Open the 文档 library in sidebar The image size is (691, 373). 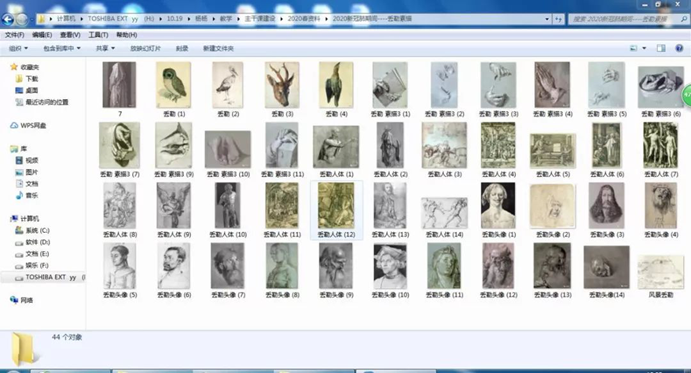tap(26, 184)
